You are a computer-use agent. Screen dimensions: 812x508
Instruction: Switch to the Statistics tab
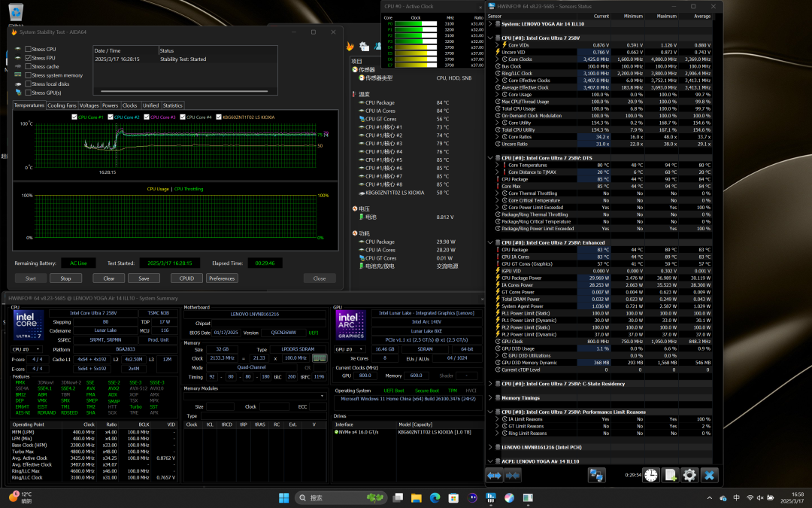click(172, 106)
